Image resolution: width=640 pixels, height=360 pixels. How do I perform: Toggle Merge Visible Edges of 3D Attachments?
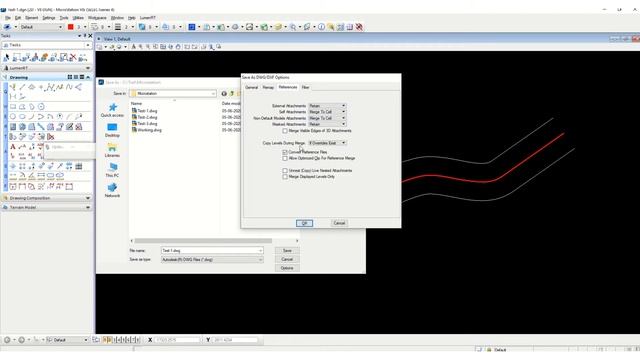(x=285, y=131)
